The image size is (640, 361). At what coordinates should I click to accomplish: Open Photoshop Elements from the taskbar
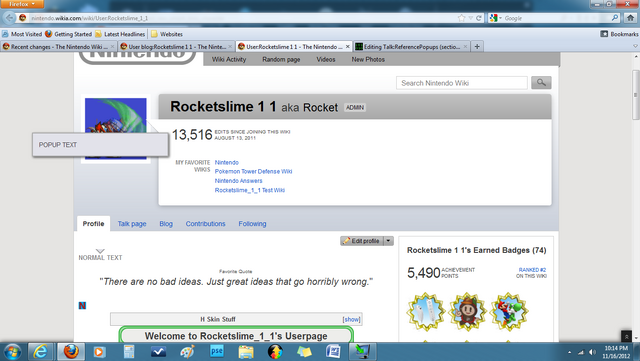click(217, 352)
